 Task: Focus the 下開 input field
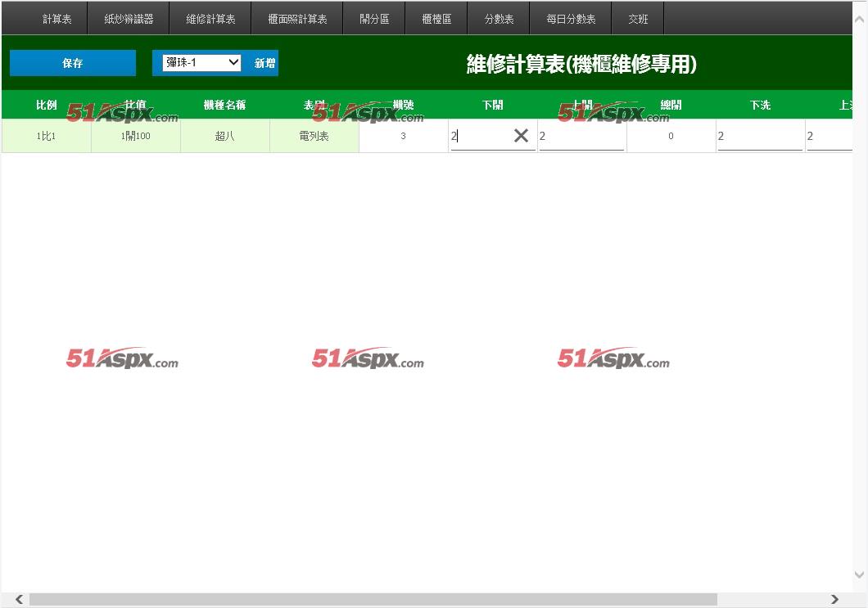[479, 137]
